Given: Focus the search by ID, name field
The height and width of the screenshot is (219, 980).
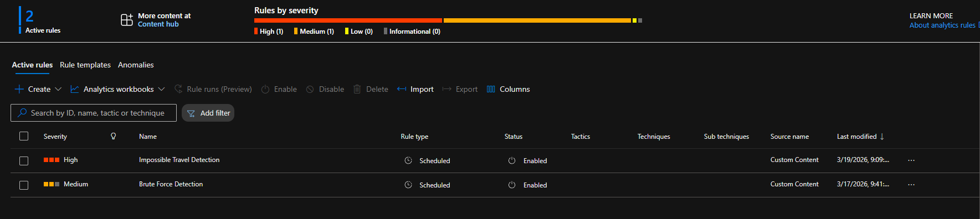Looking at the screenshot, I should pos(94,113).
